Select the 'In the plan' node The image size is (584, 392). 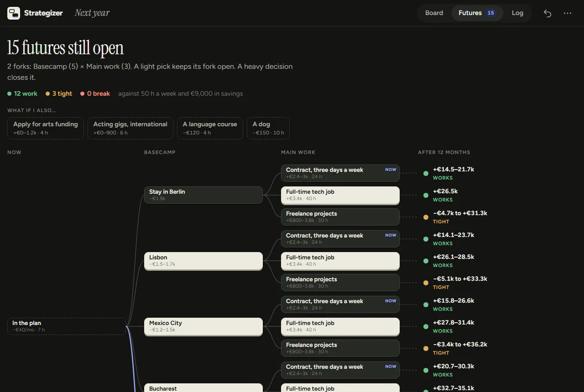pos(67,326)
